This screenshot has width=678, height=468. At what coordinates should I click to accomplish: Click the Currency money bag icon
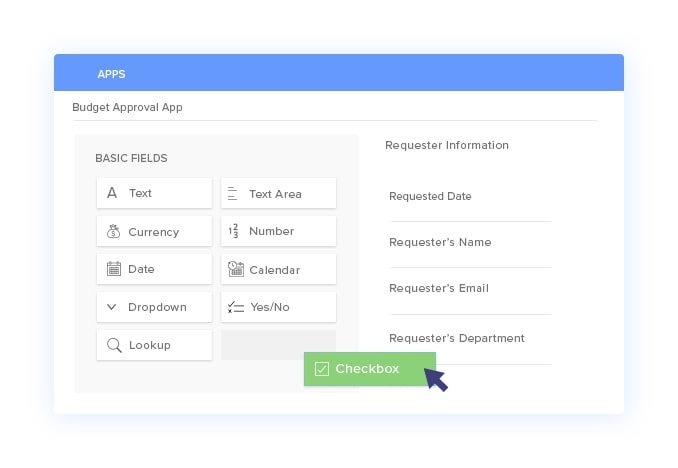pos(113,231)
